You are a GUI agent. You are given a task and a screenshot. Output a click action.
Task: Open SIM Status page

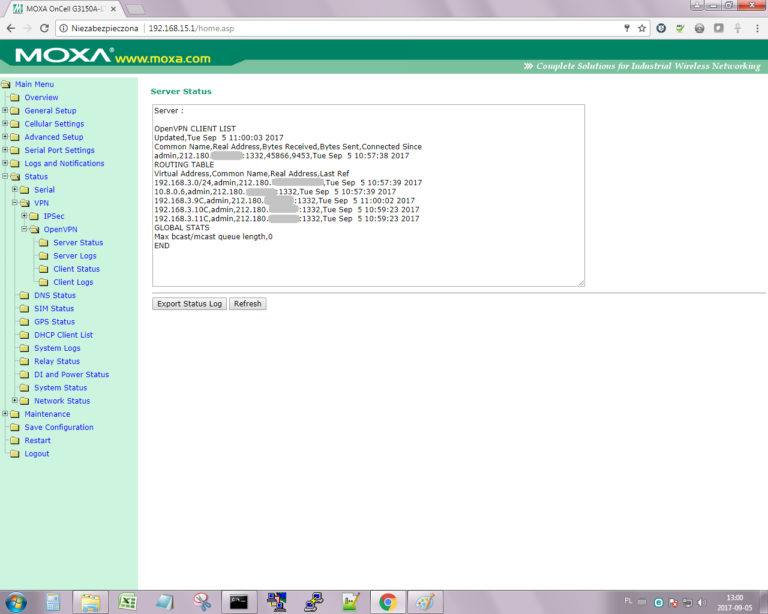(x=54, y=308)
